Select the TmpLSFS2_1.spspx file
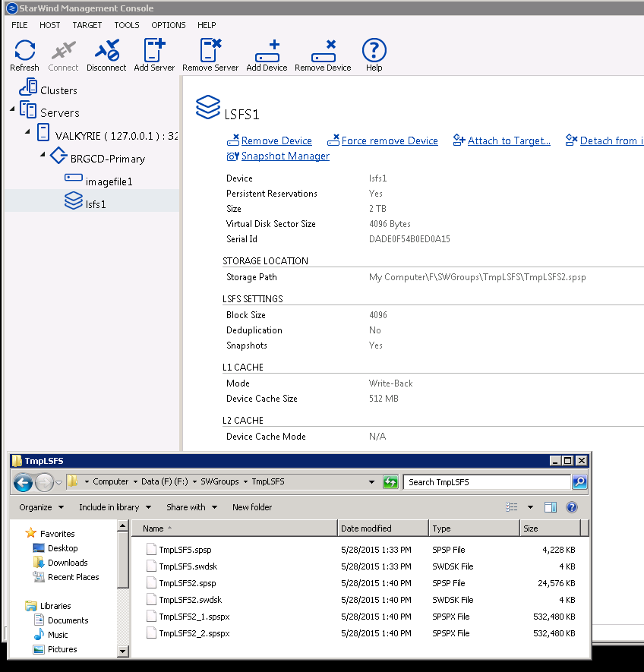The image size is (644, 672). [x=194, y=617]
